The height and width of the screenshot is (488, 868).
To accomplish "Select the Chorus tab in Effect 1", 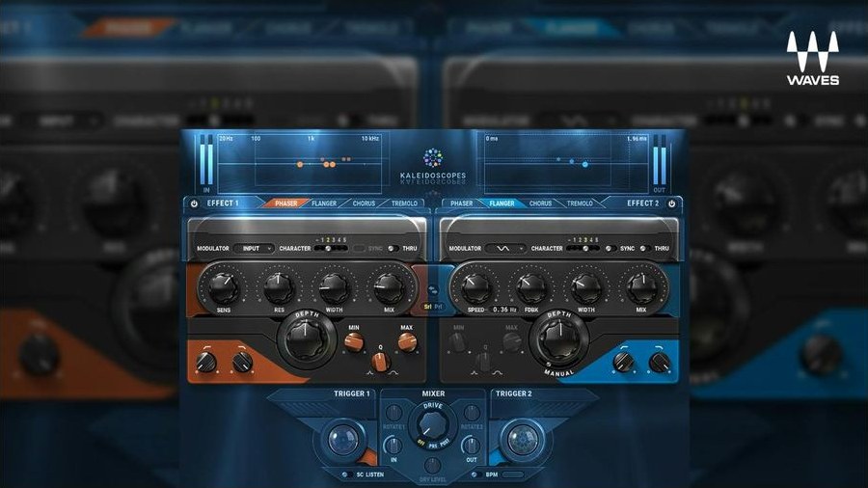I will 364,203.
